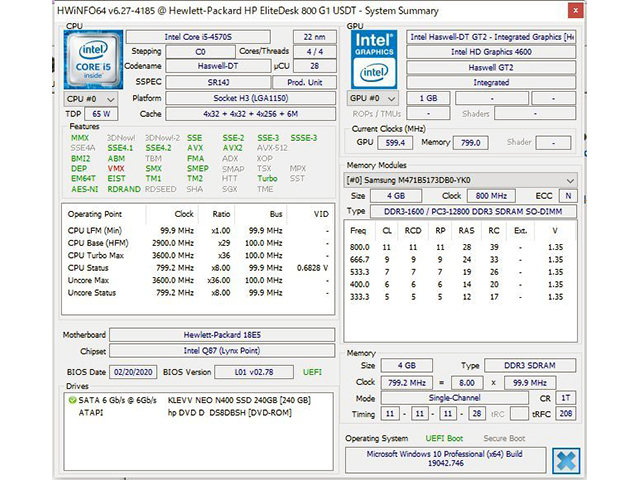Click the SSPEC SR14J field

218,82
